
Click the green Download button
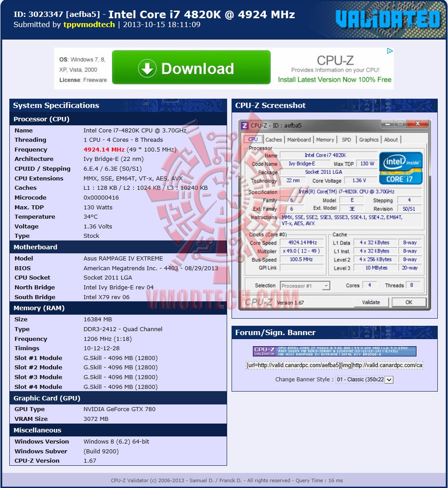pos(191,67)
